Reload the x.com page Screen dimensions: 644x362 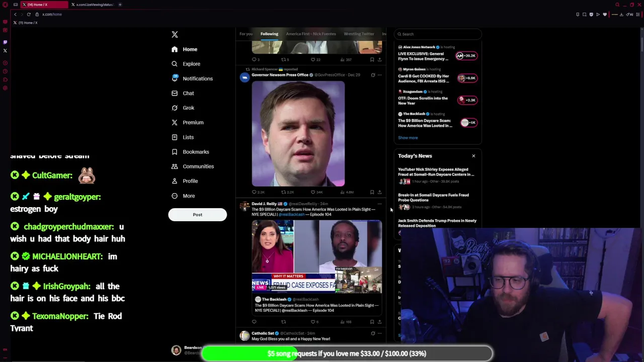tap(29, 14)
